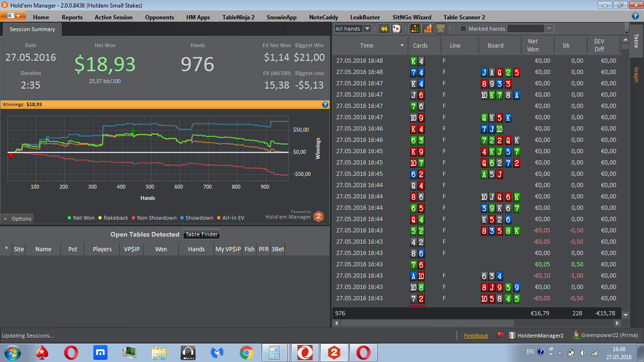This screenshot has width=644, height=362.
Task: Toggle the Marked hands checkbox
Action: [463, 29]
